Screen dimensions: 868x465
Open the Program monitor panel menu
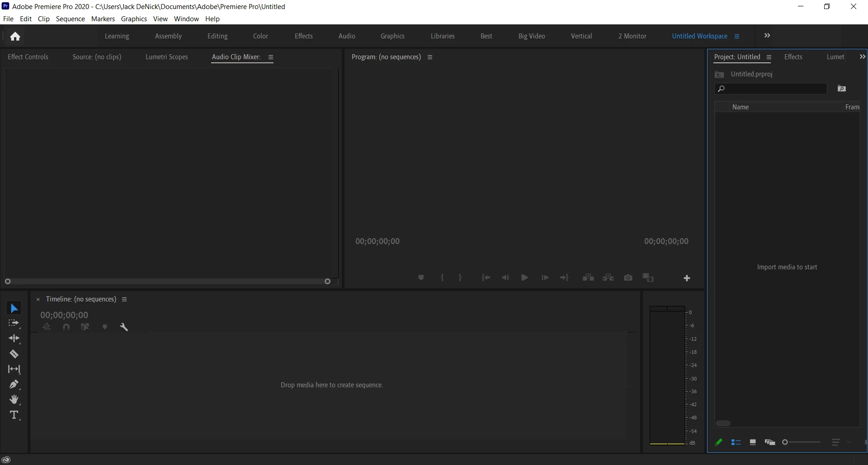pos(430,57)
